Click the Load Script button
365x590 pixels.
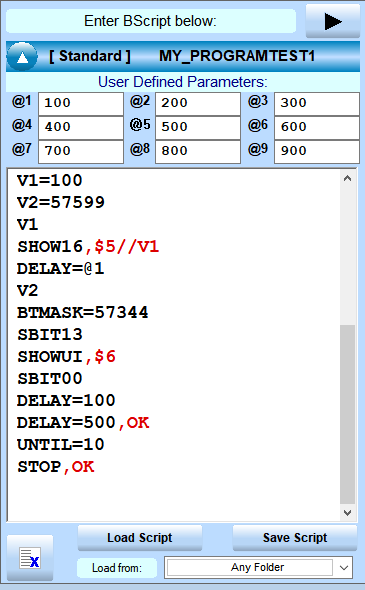pyautogui.click(x=140, y=538)
